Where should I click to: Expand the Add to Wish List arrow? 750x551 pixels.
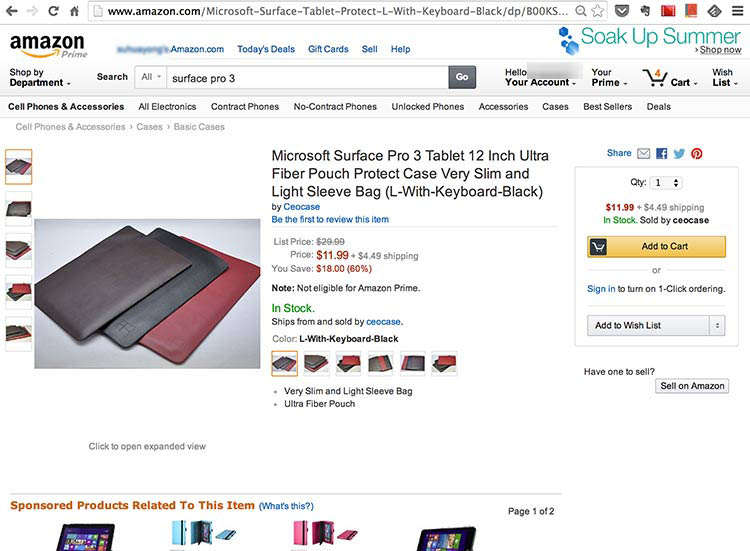pos(716,325)
